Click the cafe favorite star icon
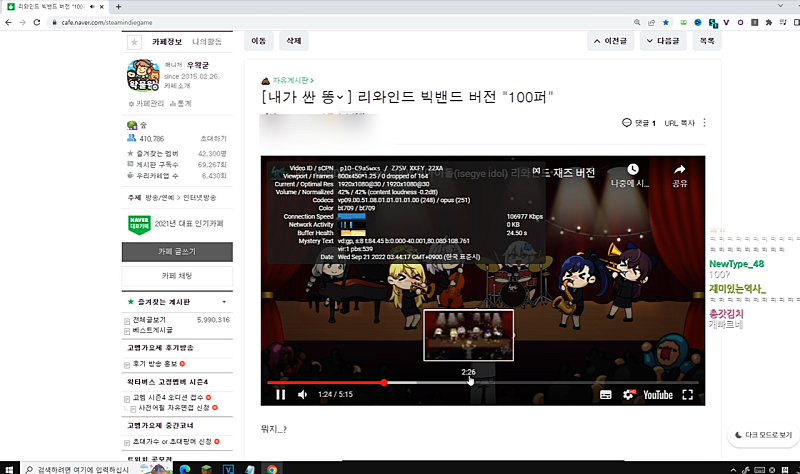The image size is (800, 474). tap(134, 42)
